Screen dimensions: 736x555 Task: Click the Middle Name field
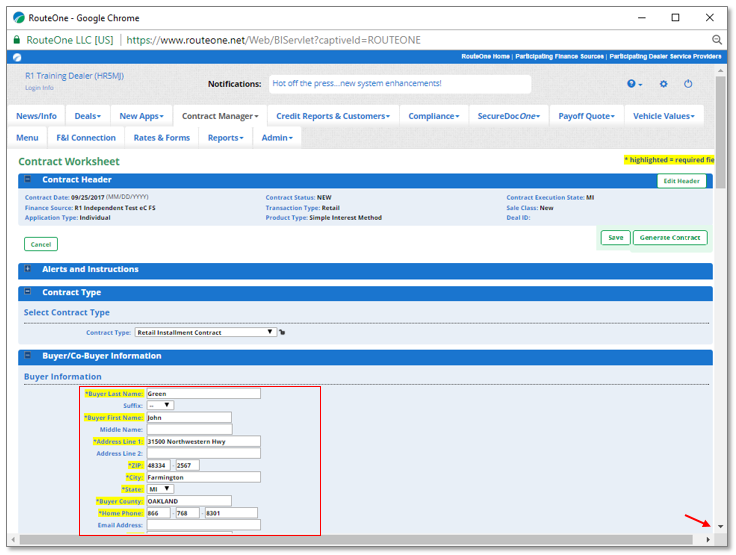coord(189,429)
